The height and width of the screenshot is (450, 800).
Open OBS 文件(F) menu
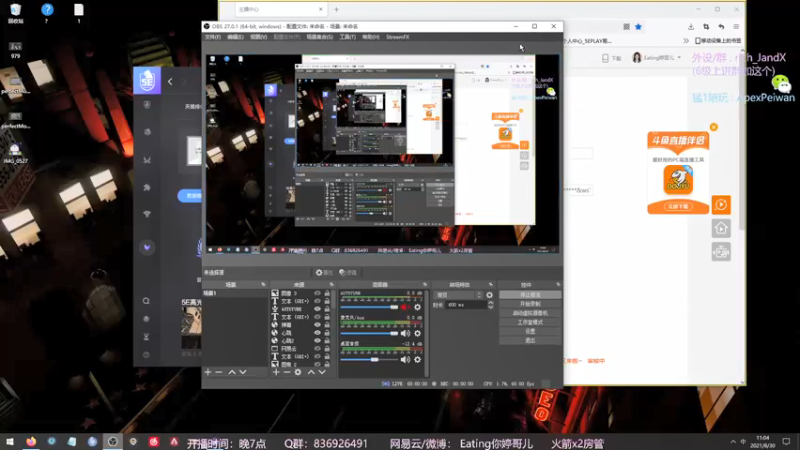213,37
